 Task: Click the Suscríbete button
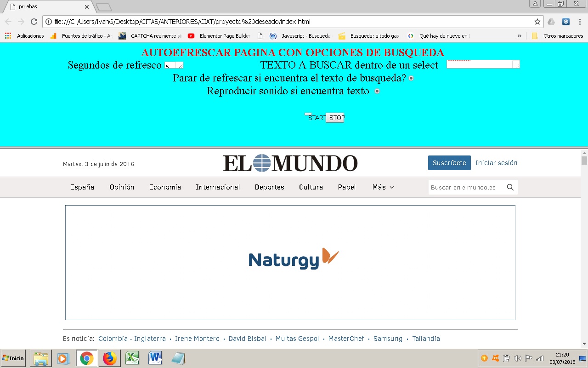(x=449, y=163)
